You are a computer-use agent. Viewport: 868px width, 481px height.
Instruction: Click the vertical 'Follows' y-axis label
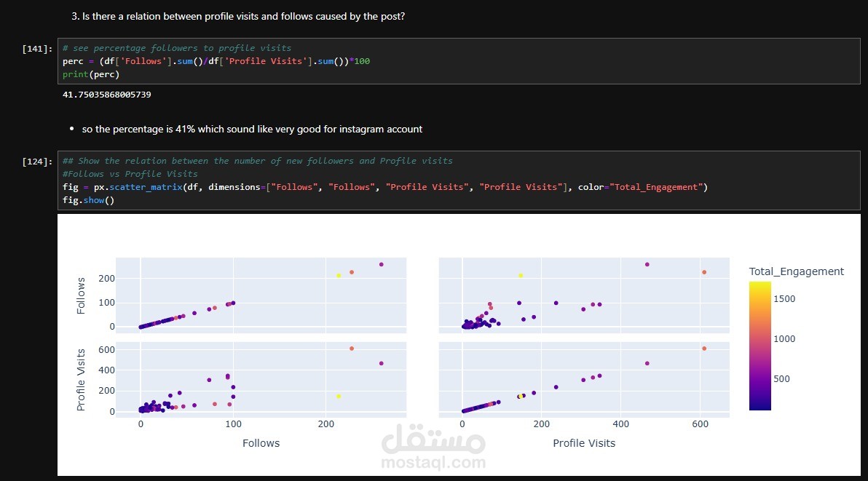pyautogui.click(x=82, y=295)
